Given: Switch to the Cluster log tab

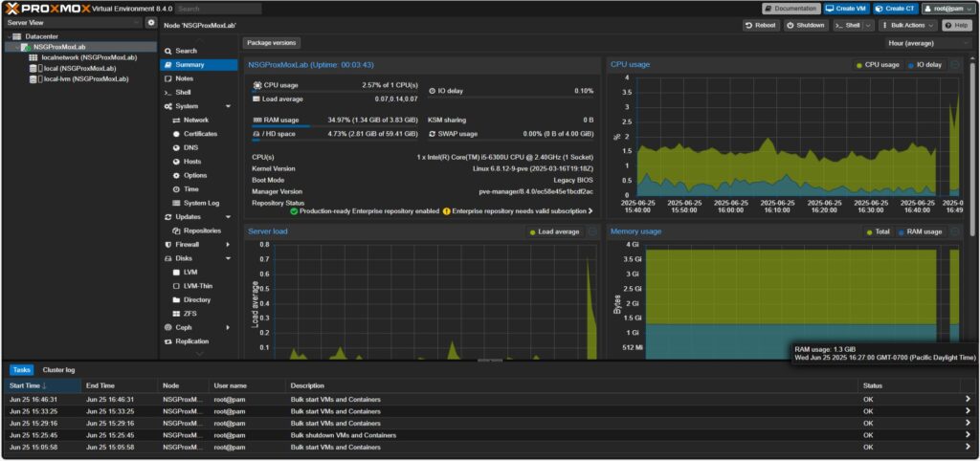Looking at the screenshot, I should [58, 370].
